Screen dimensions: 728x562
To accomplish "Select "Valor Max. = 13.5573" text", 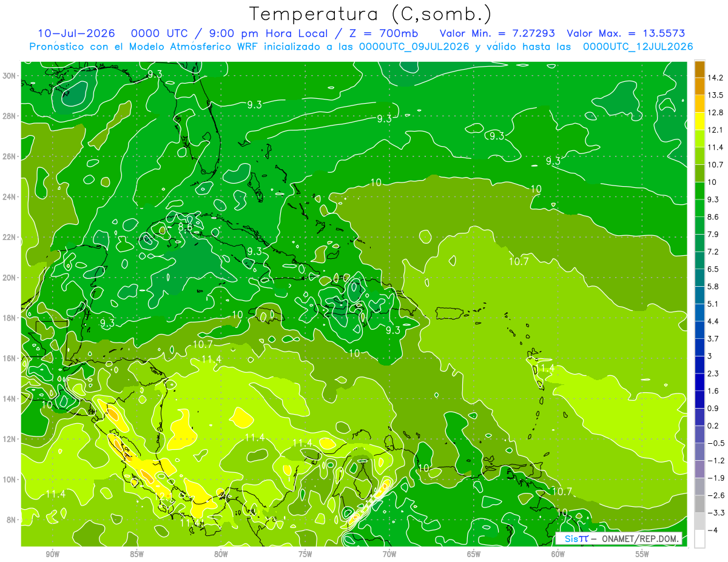I will 626,33.
